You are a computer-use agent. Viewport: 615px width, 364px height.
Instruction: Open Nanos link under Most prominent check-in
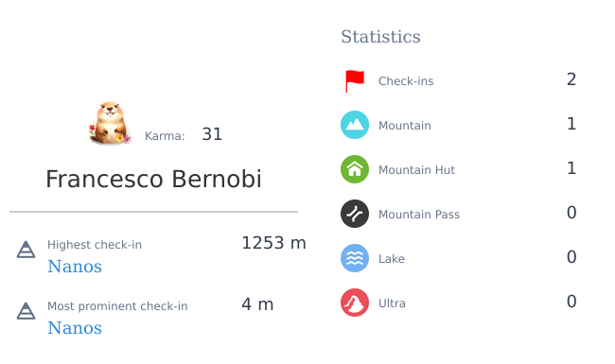pos(75,328)
